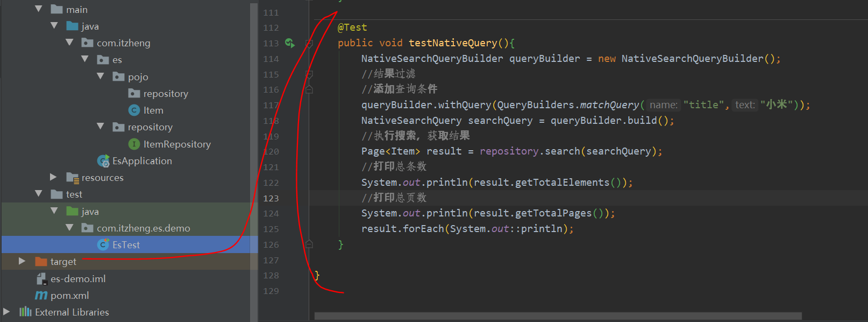Click the blue java source folder icon
Image resolution: width=868 pixels, height=322 pixels.
72,26
